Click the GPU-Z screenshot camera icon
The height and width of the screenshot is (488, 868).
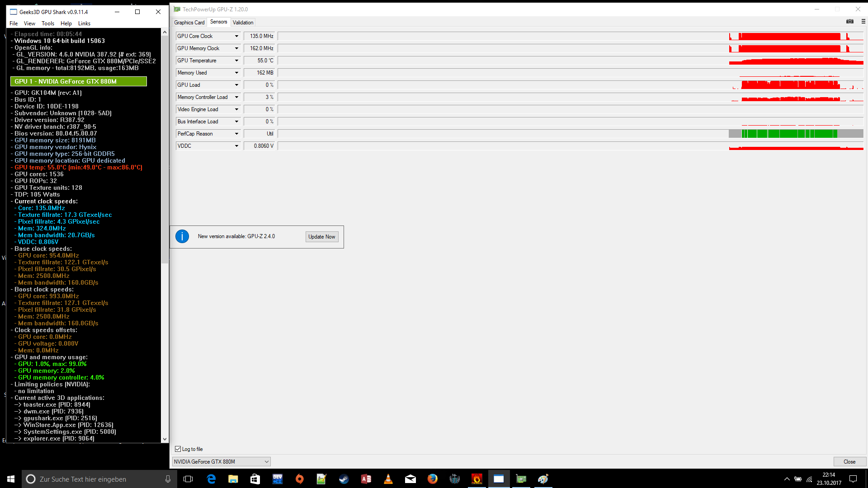(849, 22)
